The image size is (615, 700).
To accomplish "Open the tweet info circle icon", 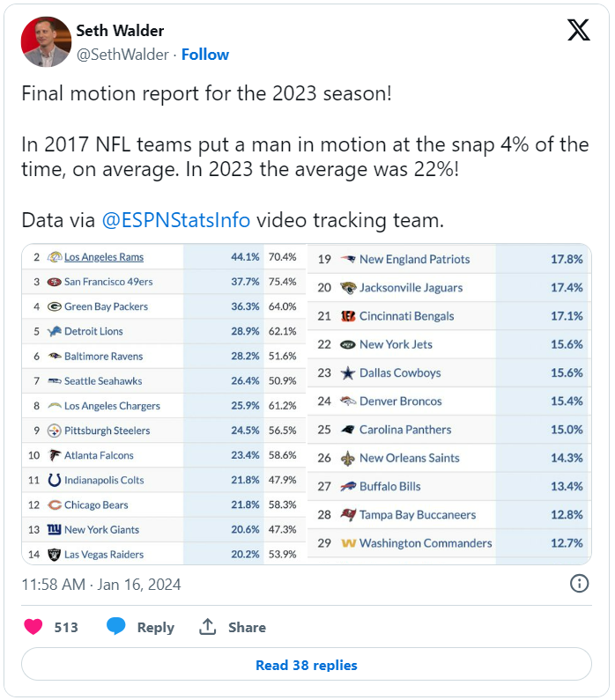I will (580, 584).
